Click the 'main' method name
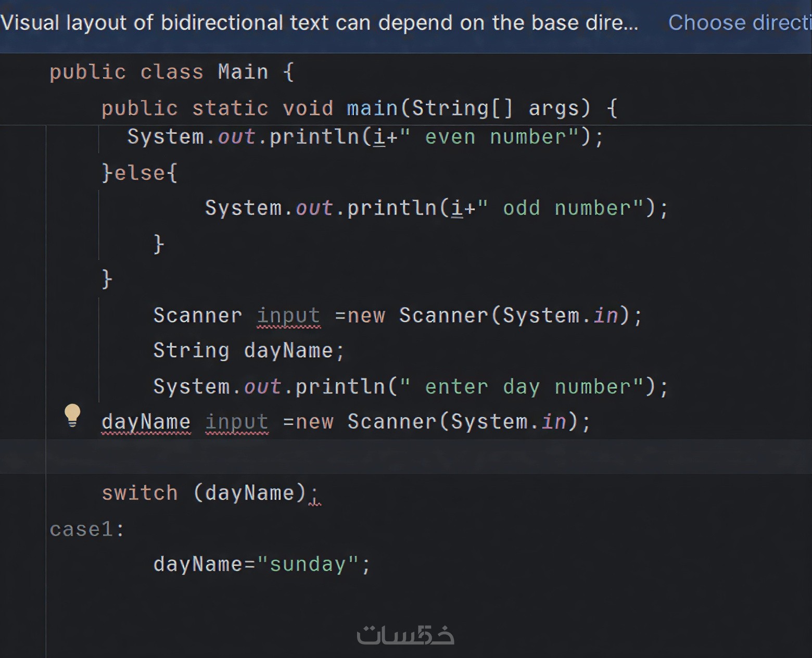Viewport: 812px width, 658px height. tap(372, 108)
